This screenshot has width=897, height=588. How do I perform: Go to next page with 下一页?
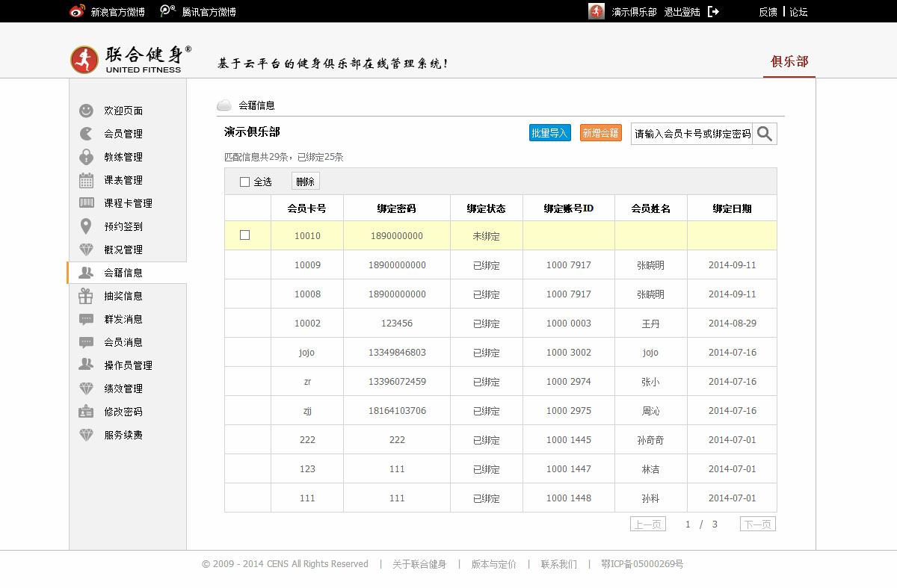click(x=757, y=524)
